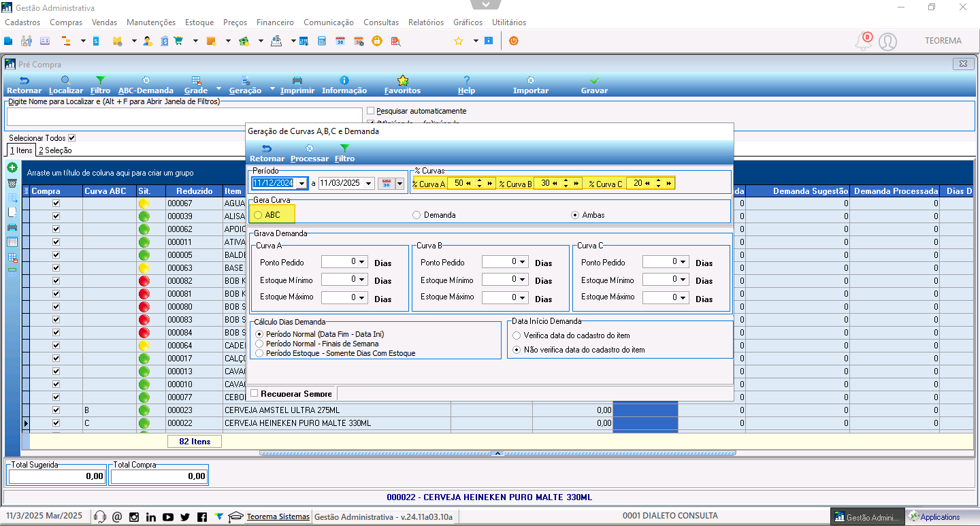This screenshot has height=526, width=980.
Task: Expand the Curva C Estoque Máximo dropdown
Action: click(683, 297)
